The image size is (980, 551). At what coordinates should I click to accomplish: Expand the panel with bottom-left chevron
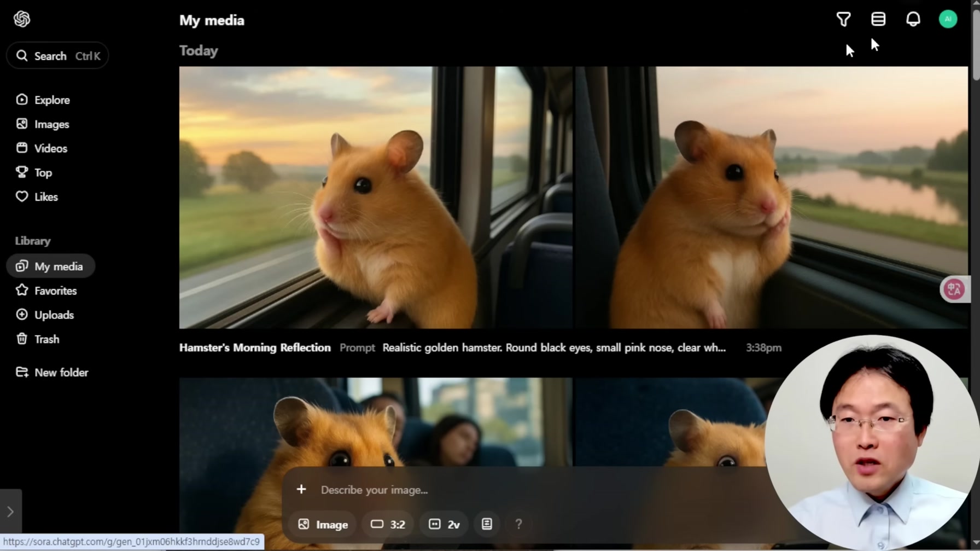point(10,512)
